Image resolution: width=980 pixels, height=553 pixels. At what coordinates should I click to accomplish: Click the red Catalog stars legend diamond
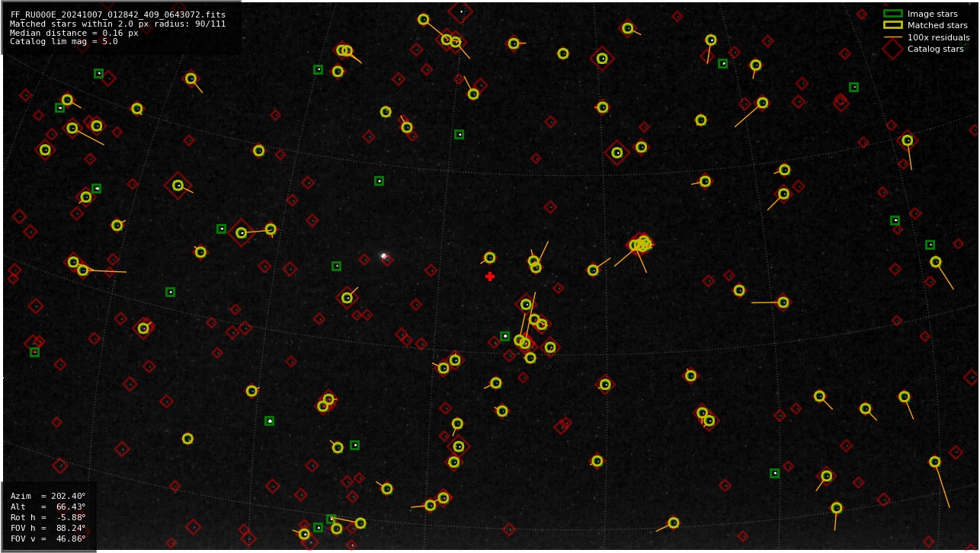click(x=892, y=49)
